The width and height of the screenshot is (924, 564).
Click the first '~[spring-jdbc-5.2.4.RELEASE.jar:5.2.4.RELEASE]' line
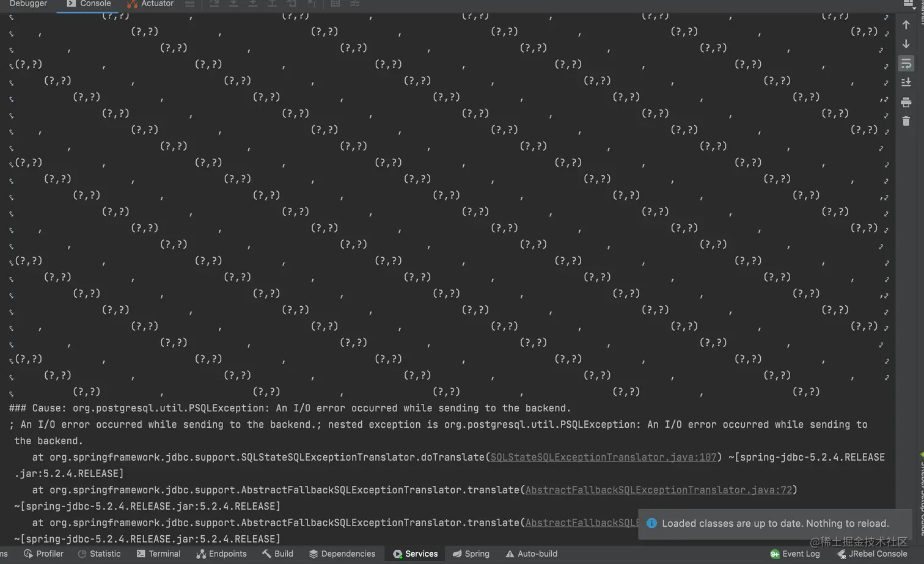147,507
